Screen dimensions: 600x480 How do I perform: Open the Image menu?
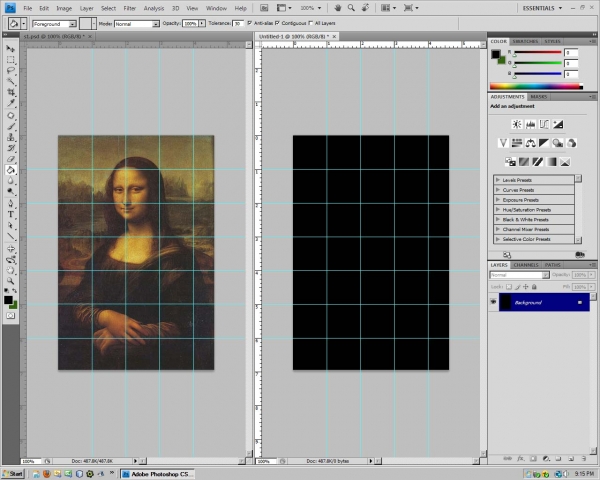(x=64, y=8)
